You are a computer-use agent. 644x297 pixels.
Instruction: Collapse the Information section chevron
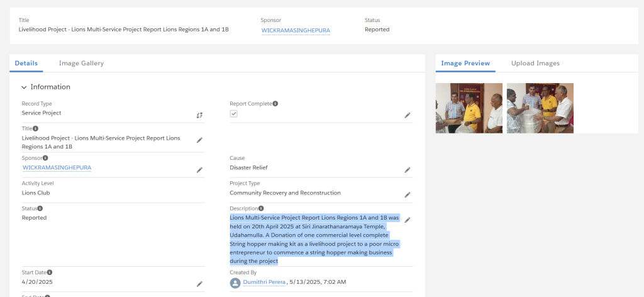(25, 87)
